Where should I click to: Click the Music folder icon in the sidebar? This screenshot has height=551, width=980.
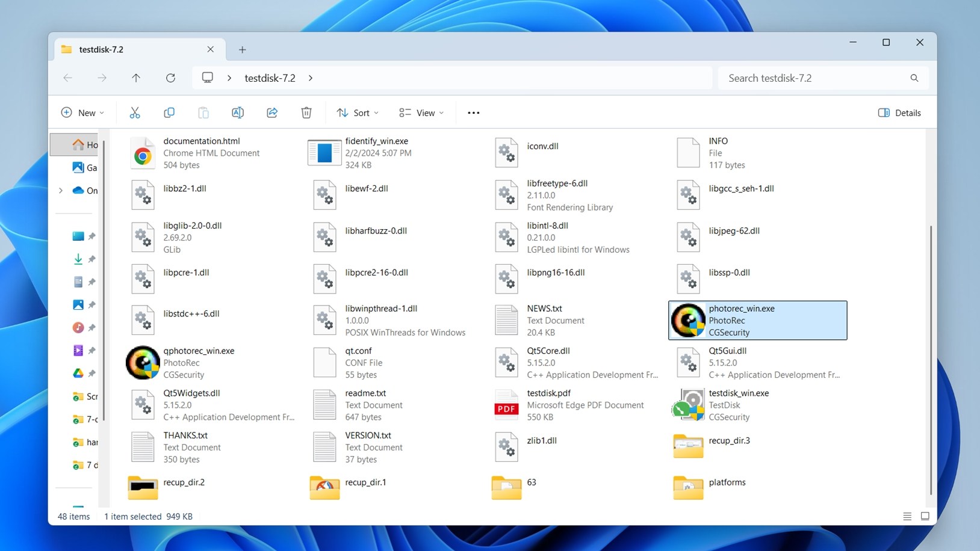point(78,327)
